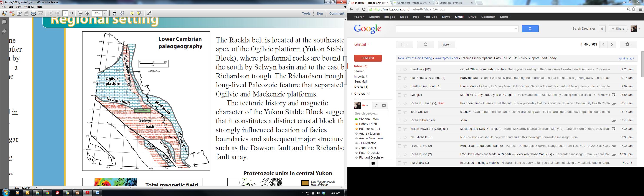Print the PDF with the printer icon

(x=33, y=13)
